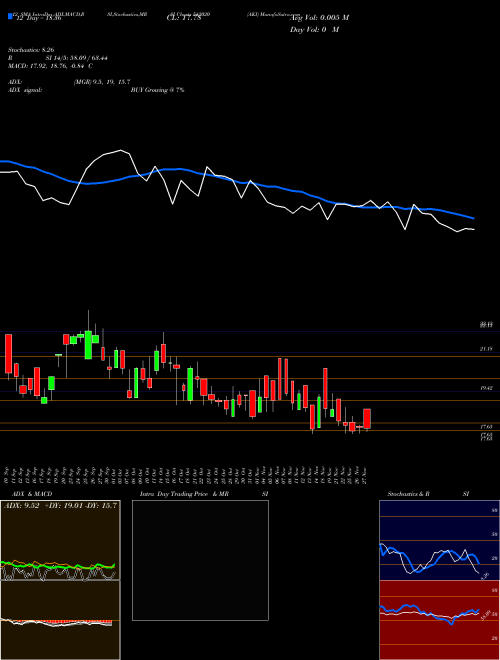Screen dimensions: 500x660
Task: Click the 'Intra Day Trading Price & MR' title
Action: coord(184,494)
